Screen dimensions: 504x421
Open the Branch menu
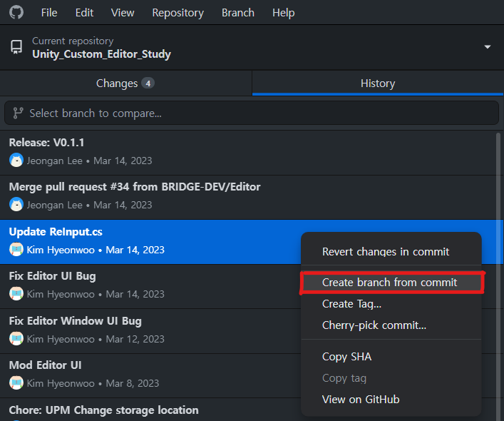tap(238, 13)
